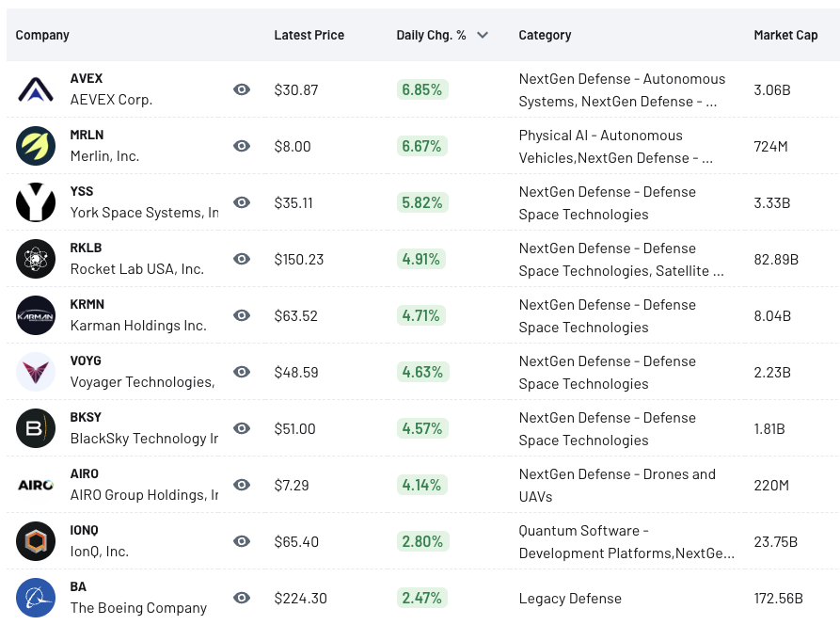The width and height of the screenshot is (840, 625).
Task: Open the Karman Holdings logo icon
Action: point(36,315)
